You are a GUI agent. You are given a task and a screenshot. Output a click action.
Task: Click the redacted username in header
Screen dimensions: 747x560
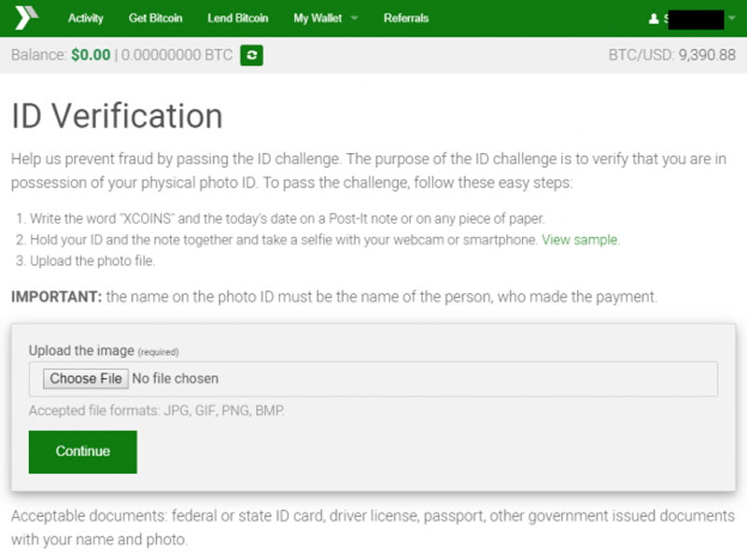click(x=693, y=19)
